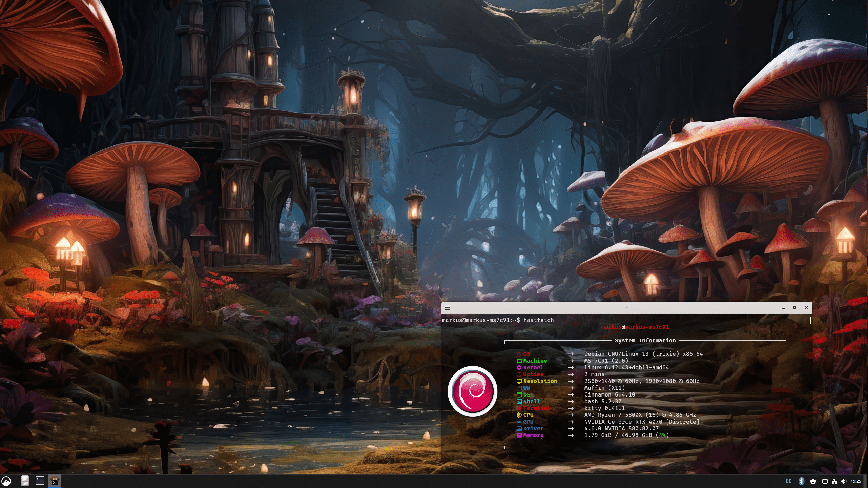Screen dimensions: 868x488
Task: Open the Cinnamon main menu launcher
Action: 6,481
